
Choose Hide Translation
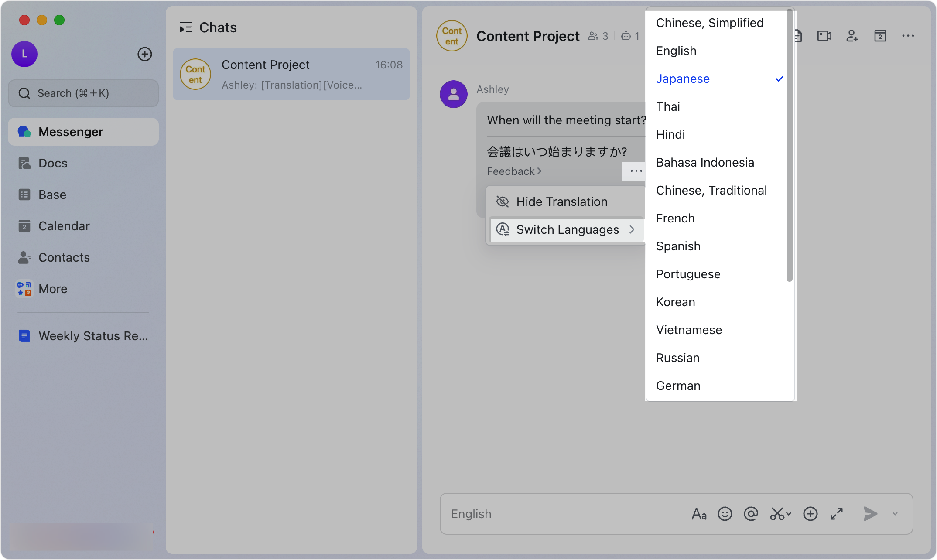click(x=565, y=201)
